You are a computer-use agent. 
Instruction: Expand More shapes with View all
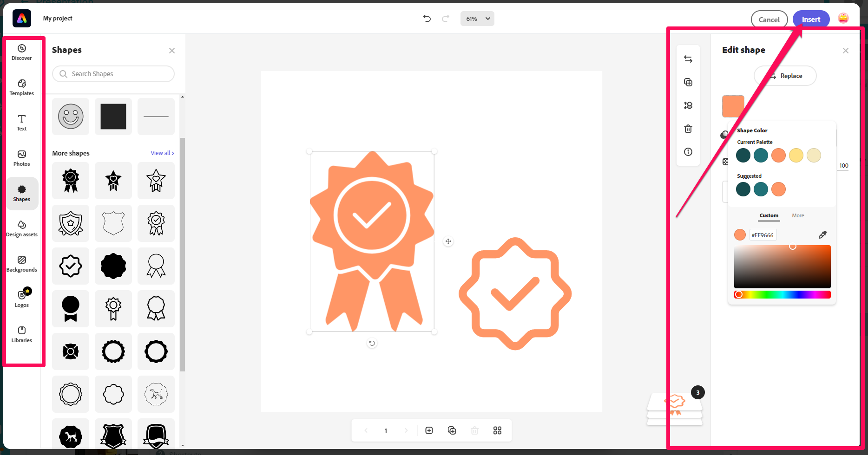[x=162, y=153]
